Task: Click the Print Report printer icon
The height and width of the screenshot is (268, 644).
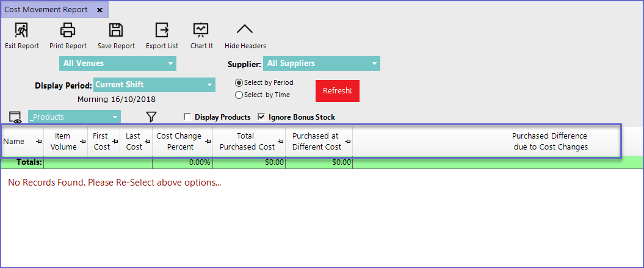Action: 67,30
